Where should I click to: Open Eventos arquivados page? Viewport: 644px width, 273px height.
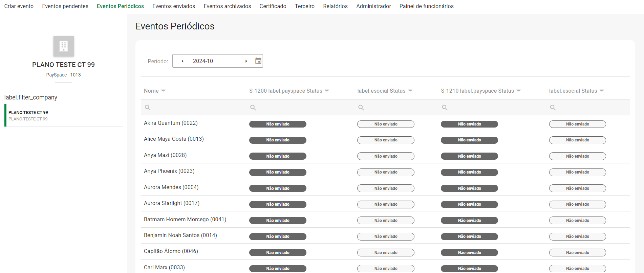tap(227, 6)
